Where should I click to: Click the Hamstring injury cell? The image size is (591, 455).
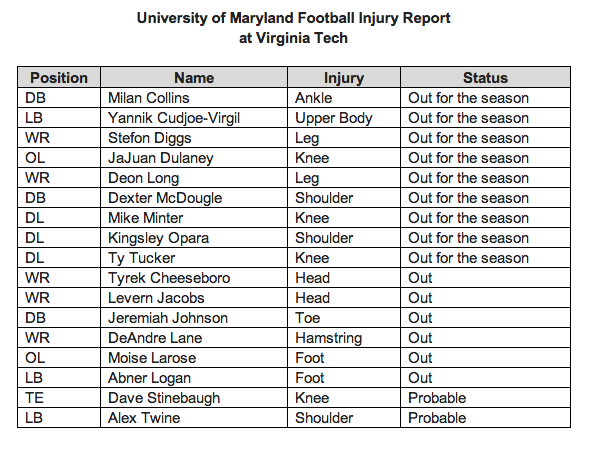pyautogui.click(x=344, y=338)
